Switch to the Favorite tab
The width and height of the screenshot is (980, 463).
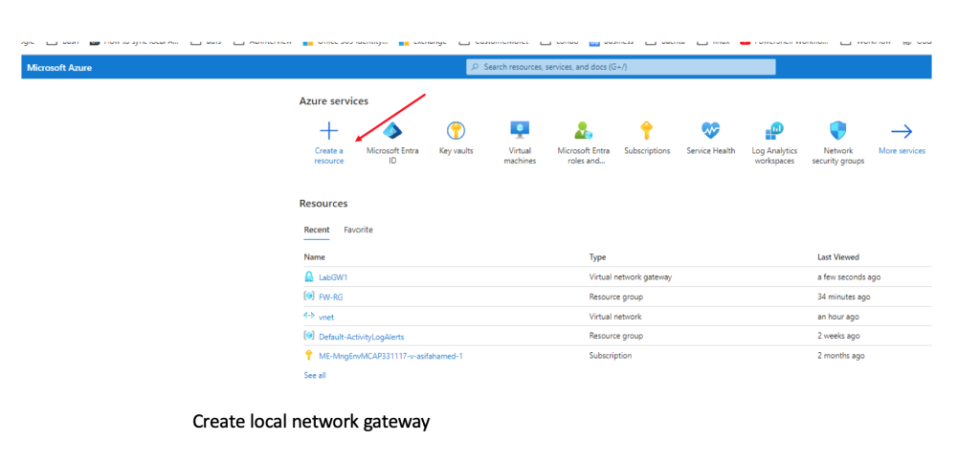point(358,230)
